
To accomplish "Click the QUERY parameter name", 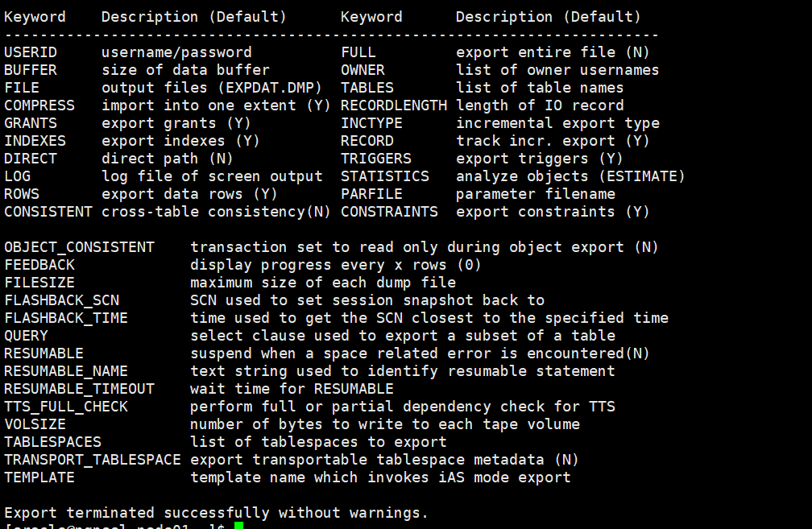I will (x=26, y=336).
